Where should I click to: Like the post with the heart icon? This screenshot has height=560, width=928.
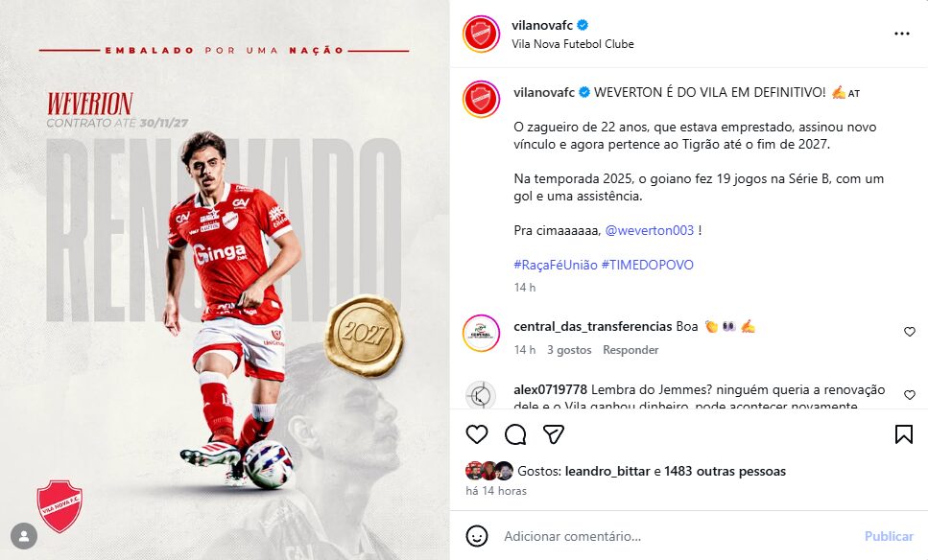476,434
